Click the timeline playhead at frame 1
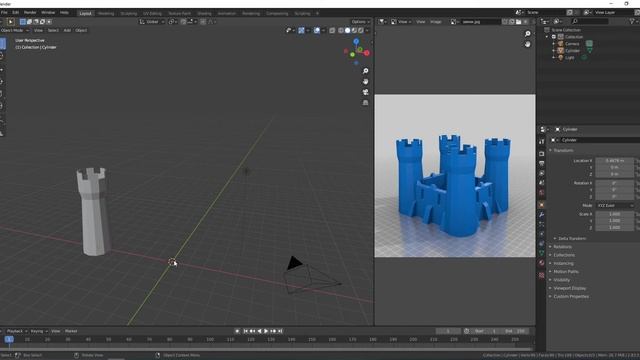This screenshot has width=640, height=360. tap(9, 339)
